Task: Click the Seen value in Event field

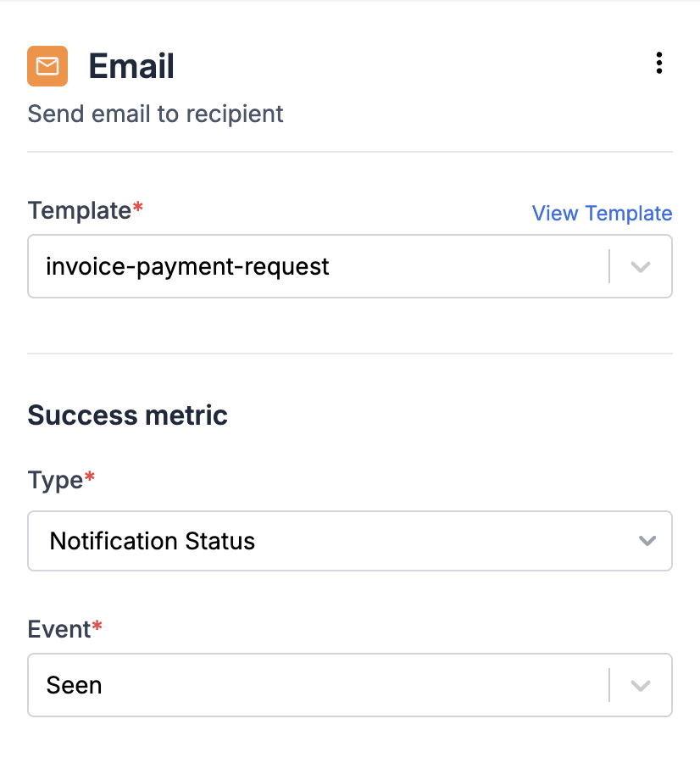Action: [x=74, y=686]
